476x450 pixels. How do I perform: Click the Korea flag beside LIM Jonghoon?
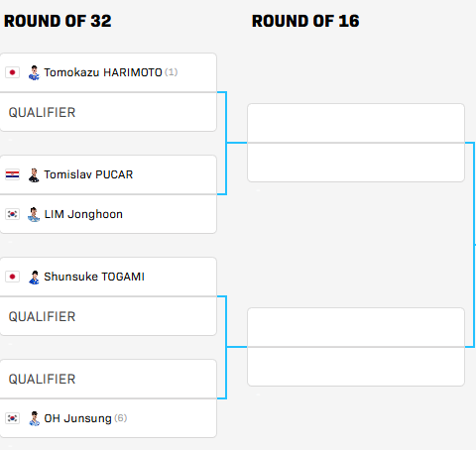12,214
